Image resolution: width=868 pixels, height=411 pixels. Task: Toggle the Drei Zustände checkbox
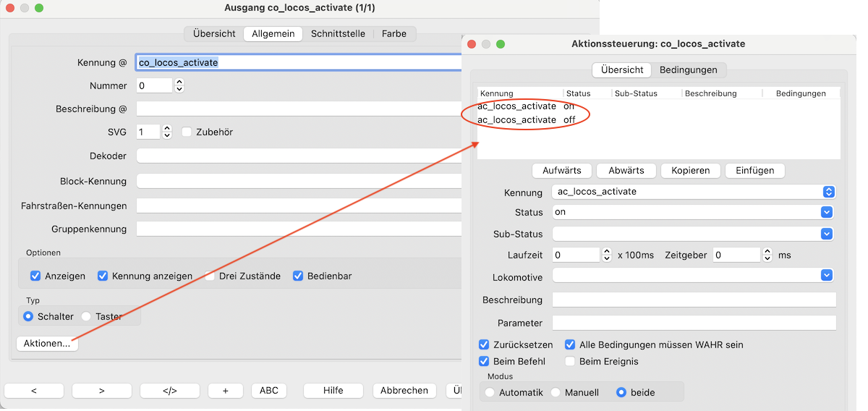(210, 276)
